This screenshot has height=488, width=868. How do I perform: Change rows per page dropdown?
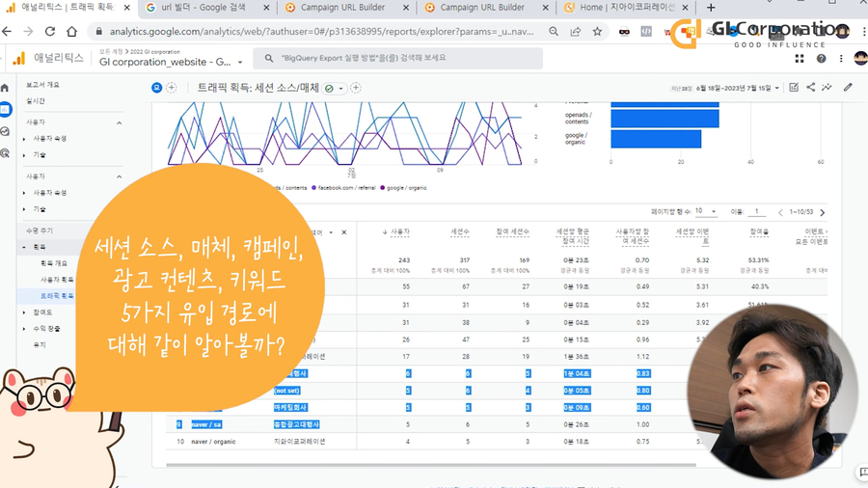706,211
